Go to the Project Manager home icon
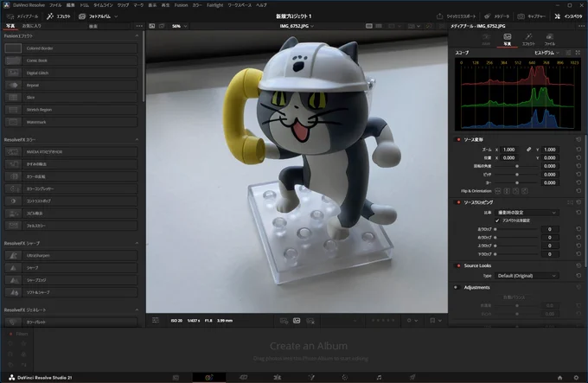The width and height of the screenshot is (588, 383). pos(559,377)
